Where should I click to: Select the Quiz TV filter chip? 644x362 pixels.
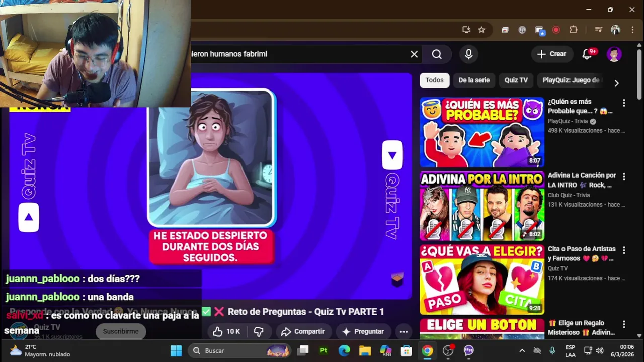[x=516, y=80]
